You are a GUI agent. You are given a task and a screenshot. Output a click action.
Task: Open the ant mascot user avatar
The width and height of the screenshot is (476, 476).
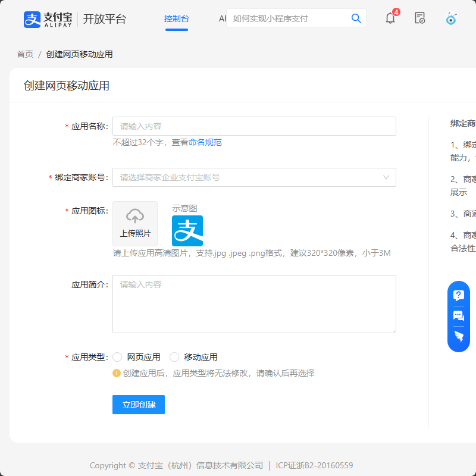[x=451, y=18]
